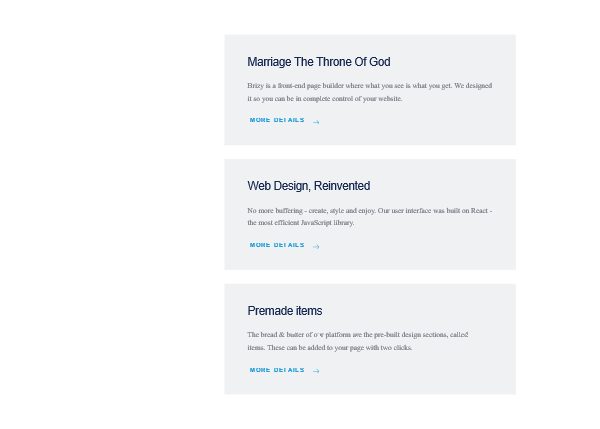Open More Details for Premade items

[x=277, y=370]
